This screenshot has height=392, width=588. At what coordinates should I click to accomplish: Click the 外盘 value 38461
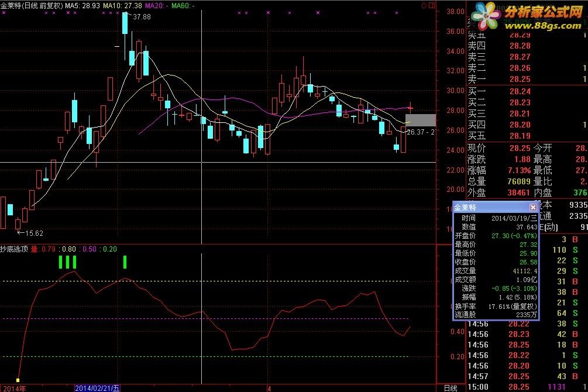coord(519,193)
